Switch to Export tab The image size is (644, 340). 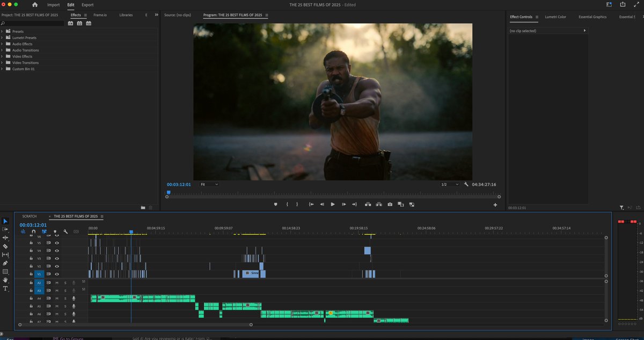(x=87, y=5)
